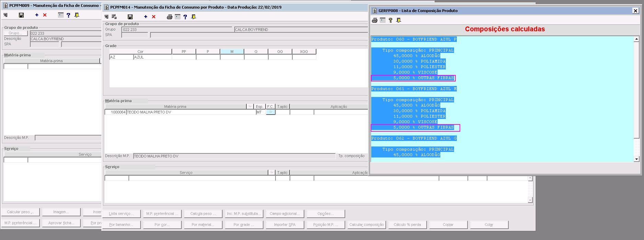This screenshot has height=240, width=644.
Task: Select line Produto: 061 - BOYFRIEND AZUL M
Action: [414, 89]
